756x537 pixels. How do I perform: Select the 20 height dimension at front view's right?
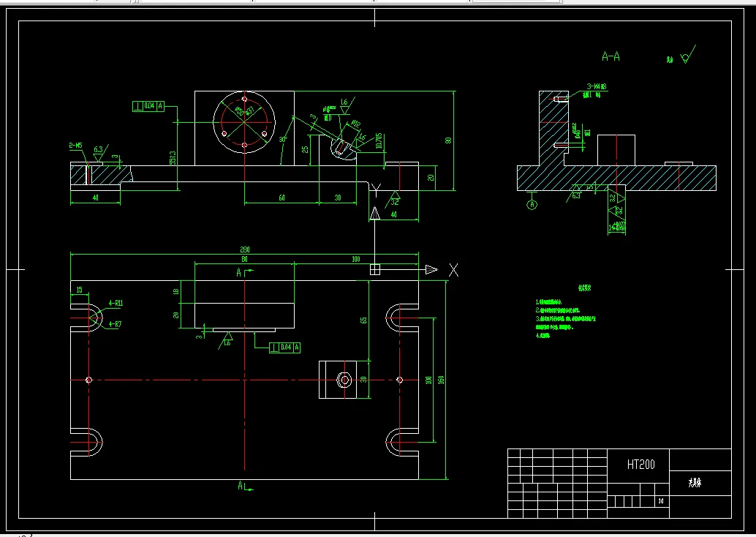[x=431, y=178]
